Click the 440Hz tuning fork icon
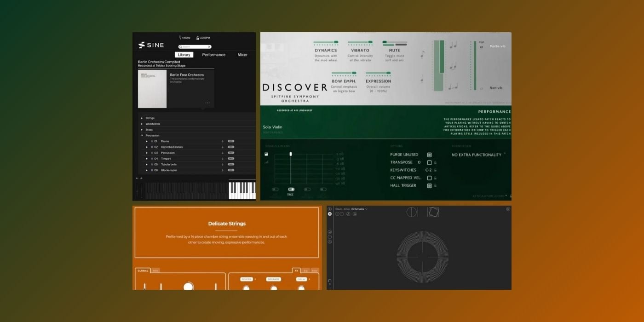 point(181,37)
